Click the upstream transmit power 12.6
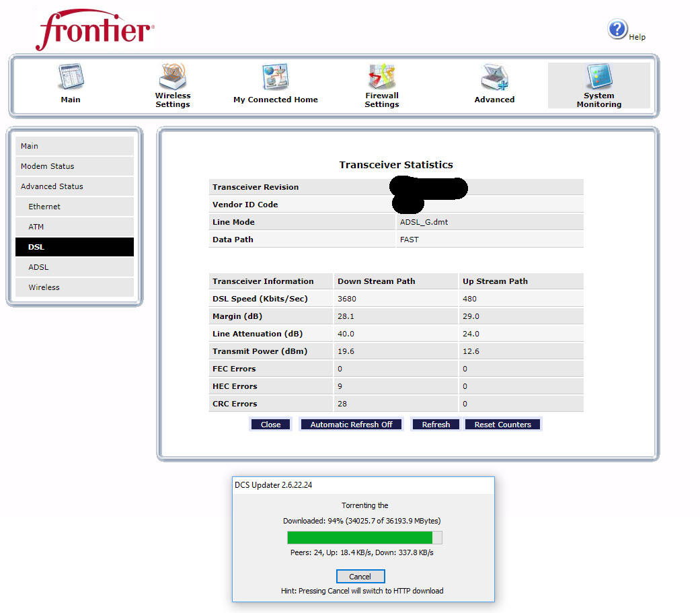This screenshot has width=700, height=613. click(x=471, y=351)
